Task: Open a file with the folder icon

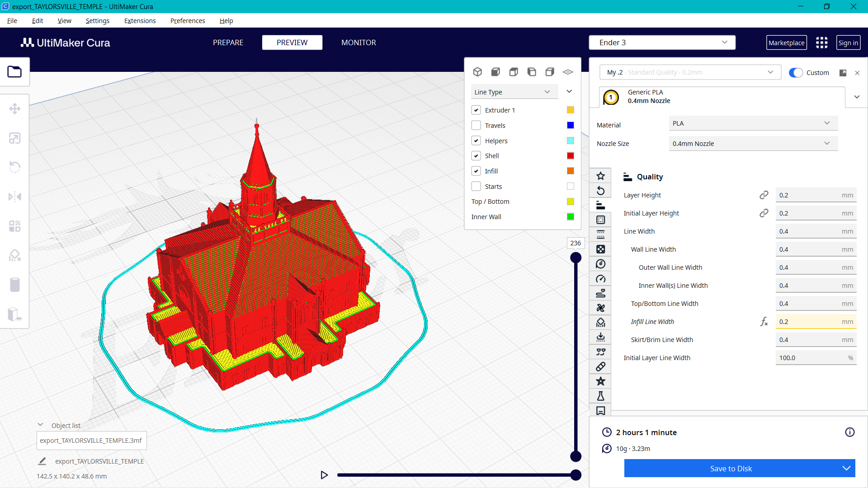Action: 15,71
